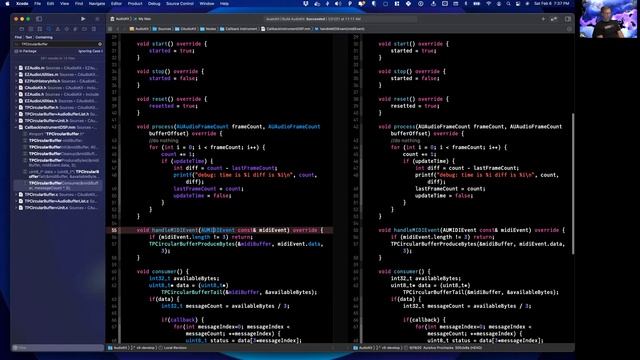Toggle the inspector panel button at top right
This screenshot has width=640, height=360.
[568, 19]
